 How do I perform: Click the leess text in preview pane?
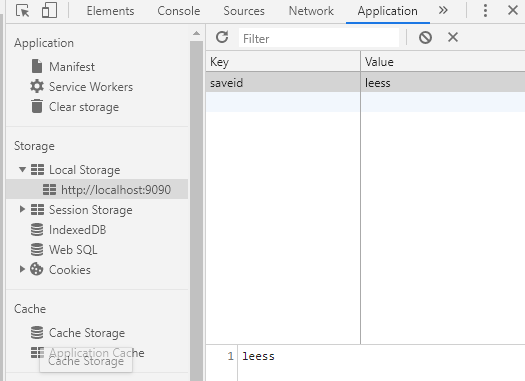pos(258,356)
